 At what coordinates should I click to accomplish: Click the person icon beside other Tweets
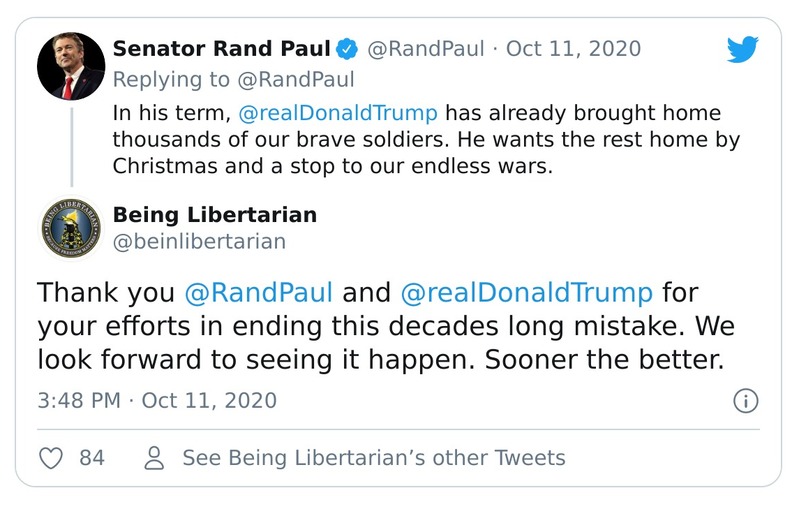[154, 458]
